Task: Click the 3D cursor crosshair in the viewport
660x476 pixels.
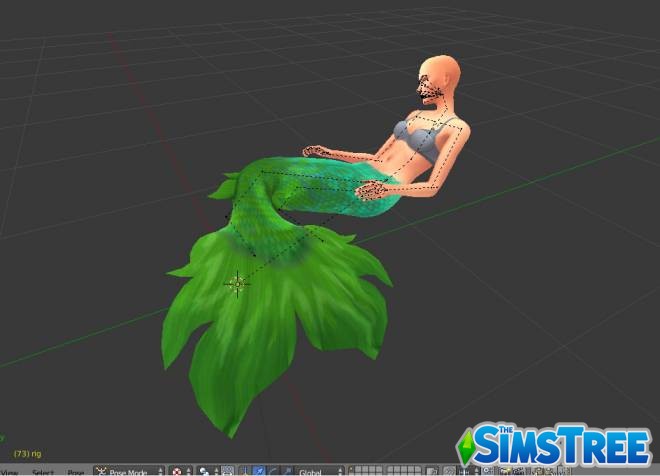Action: click(237, 284)
